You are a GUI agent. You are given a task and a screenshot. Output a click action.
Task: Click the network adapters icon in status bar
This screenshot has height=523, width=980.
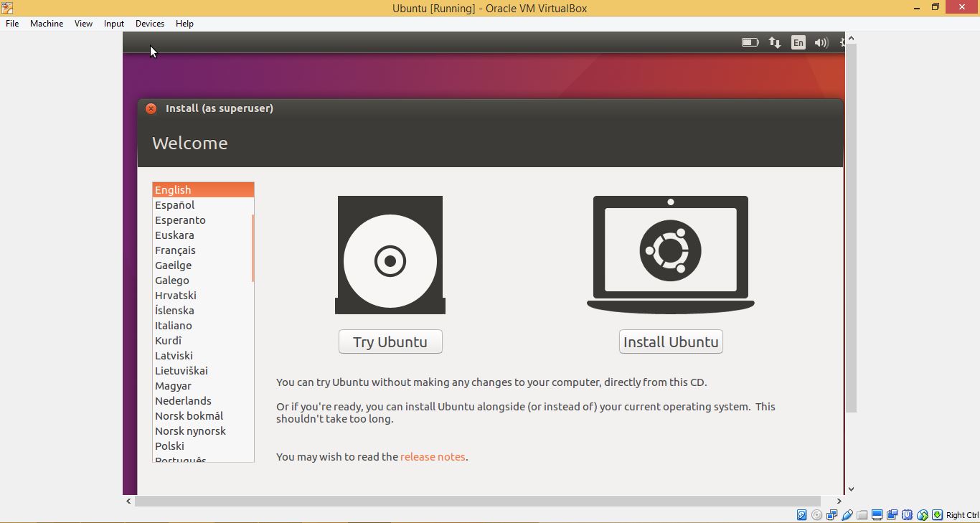pyautogui.click(x=831, y=514)
